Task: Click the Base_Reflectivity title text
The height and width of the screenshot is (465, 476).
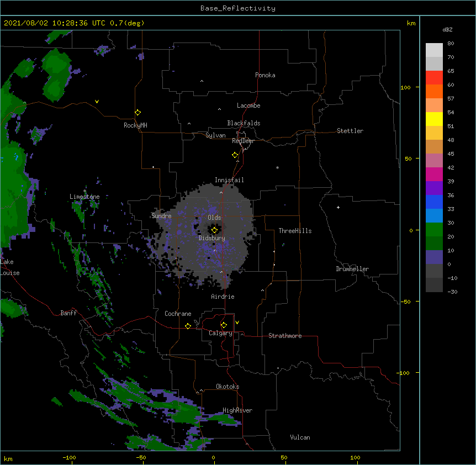Action: click(238, 8)
